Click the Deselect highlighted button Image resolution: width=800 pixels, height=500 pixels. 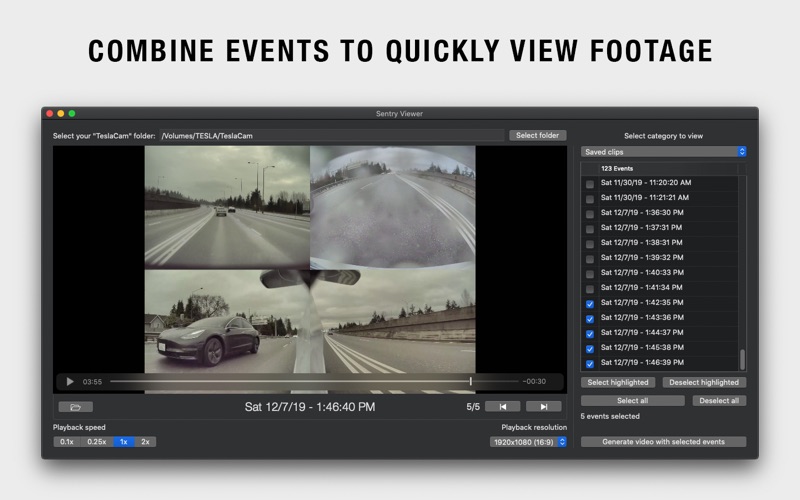click(704, 382)
